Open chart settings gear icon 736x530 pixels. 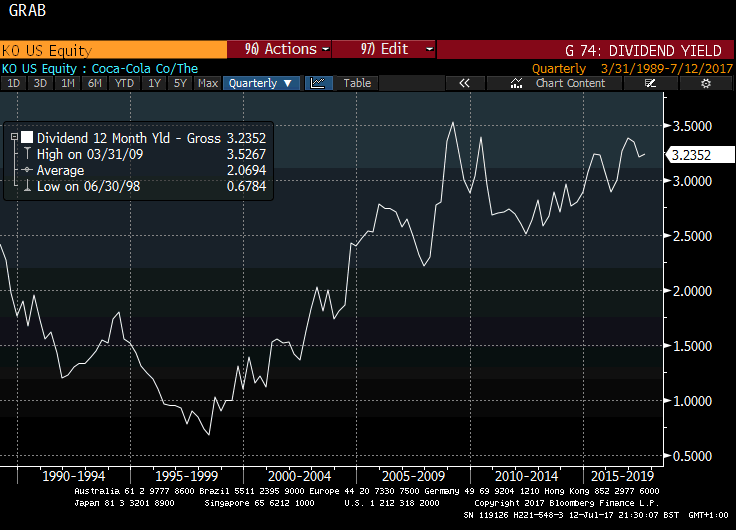tap(706, 84)
